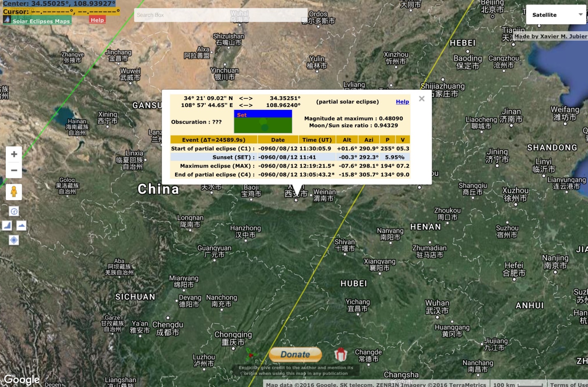Screen dimensions: 588x387
Task: Click the Alt column header
Action: coord(347,140)
